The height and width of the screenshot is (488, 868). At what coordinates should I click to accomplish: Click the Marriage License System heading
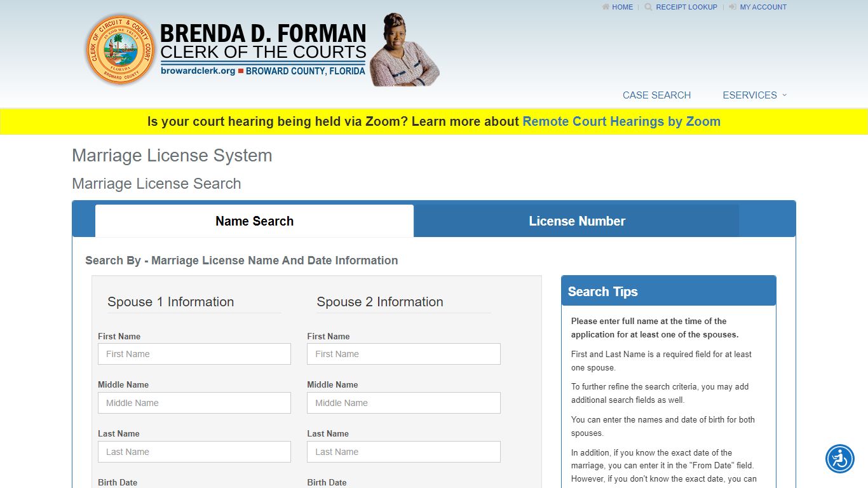click(172, 156)
